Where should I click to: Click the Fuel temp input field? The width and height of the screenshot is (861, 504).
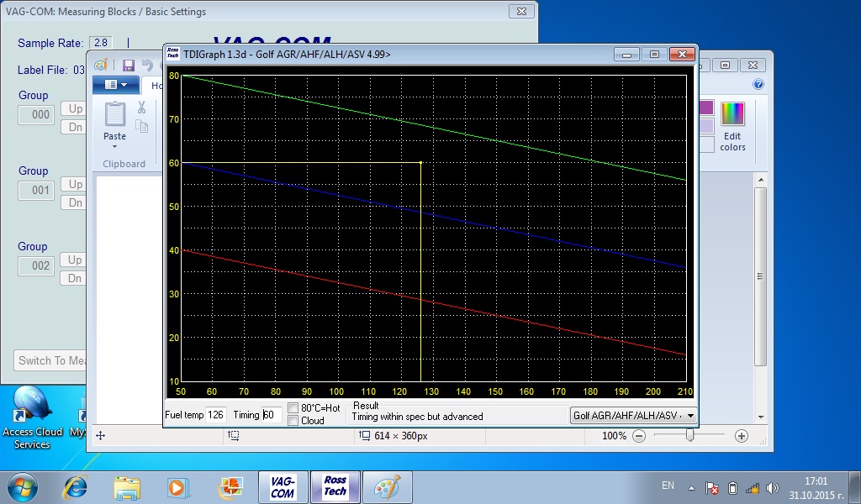(216, 415)
